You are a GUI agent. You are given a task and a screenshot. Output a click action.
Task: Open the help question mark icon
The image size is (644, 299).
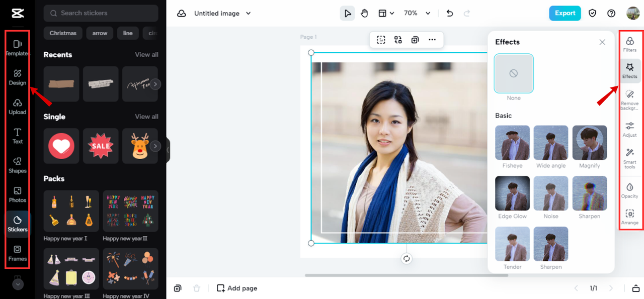611,14
